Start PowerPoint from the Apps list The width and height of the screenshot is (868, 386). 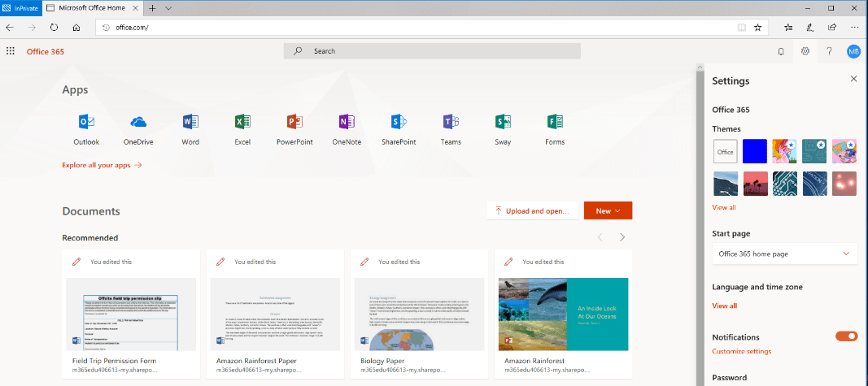click(294, 123)
